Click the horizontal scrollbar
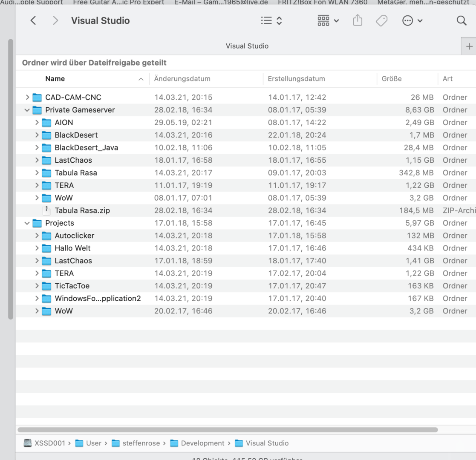Image resolution: width=476 pixels, height=460 pixels. point(228,430)
